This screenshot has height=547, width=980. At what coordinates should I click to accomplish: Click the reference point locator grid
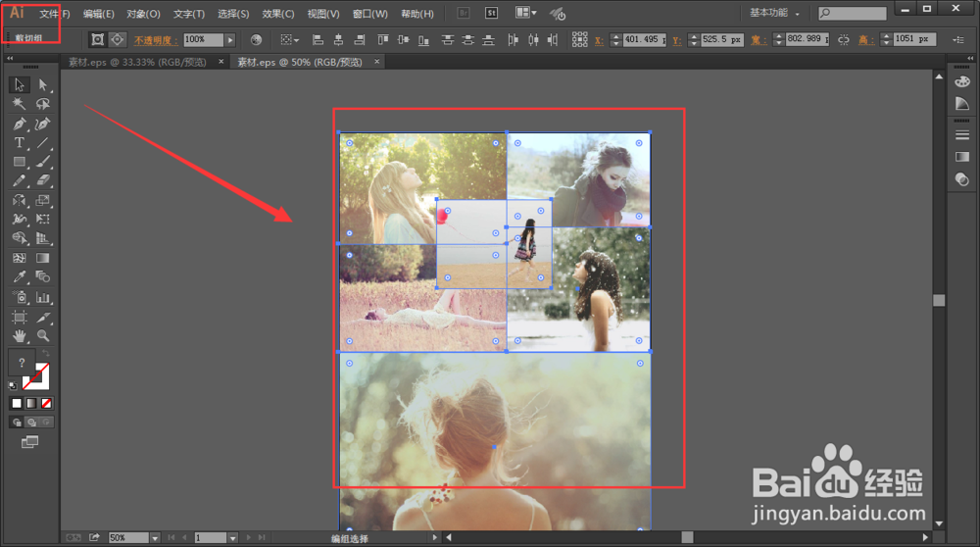tap(579, 39)
